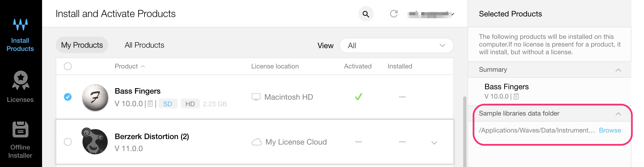This screenshot has height=167, width=644.
Task: Uncheck the Bass Fingers product checkbox
Action: [68, 97]
